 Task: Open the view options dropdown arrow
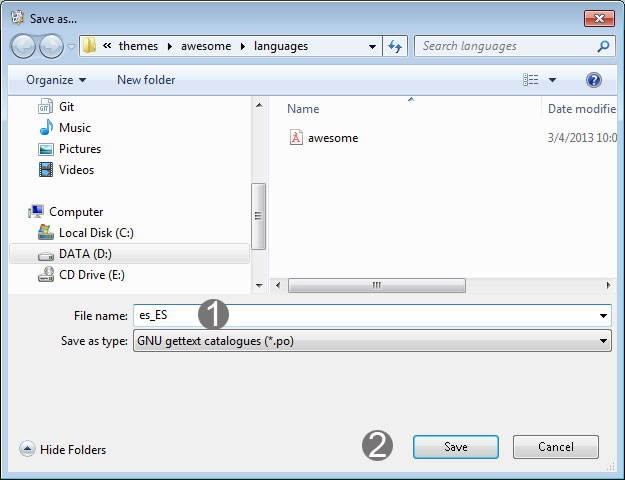552,80
